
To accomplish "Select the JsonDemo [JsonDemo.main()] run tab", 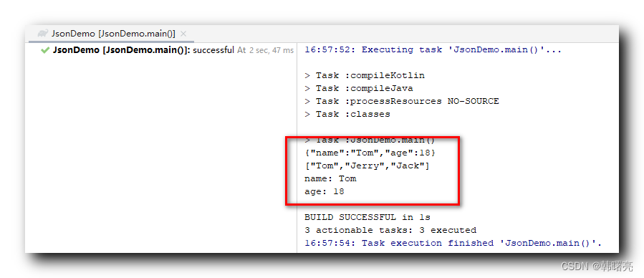I will tap(111, 34).
